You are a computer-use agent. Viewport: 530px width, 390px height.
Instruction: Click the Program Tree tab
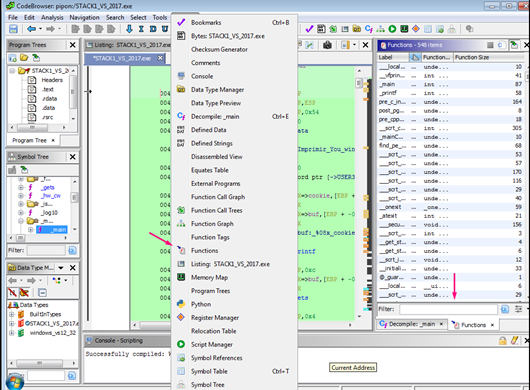tap(33, 140)
